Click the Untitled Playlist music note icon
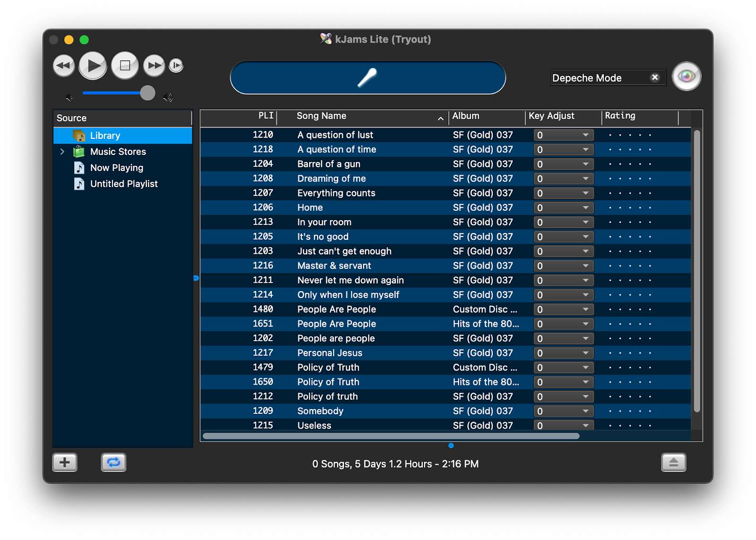The width and height of the screenshot is (756, 540). (x=79, y=184)
